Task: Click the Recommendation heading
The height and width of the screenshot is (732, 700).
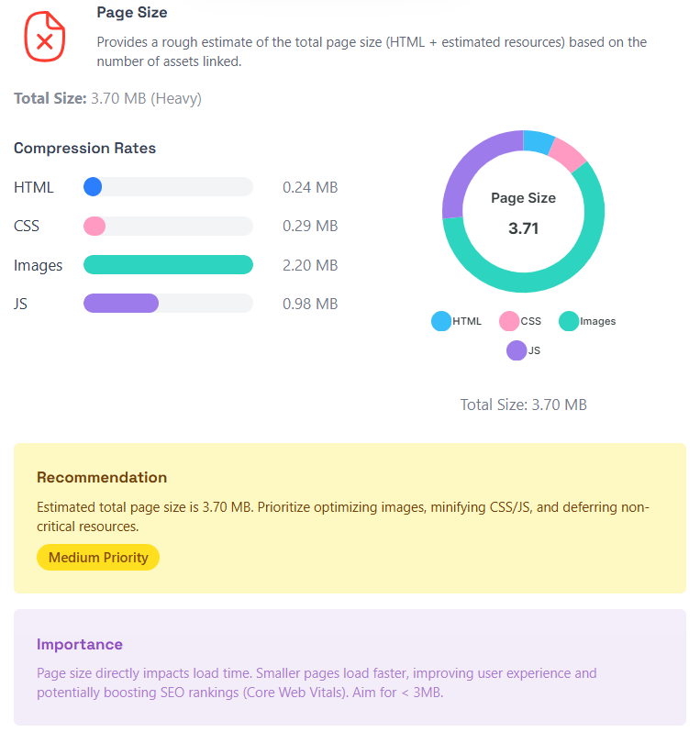Action: coord(102,478)
